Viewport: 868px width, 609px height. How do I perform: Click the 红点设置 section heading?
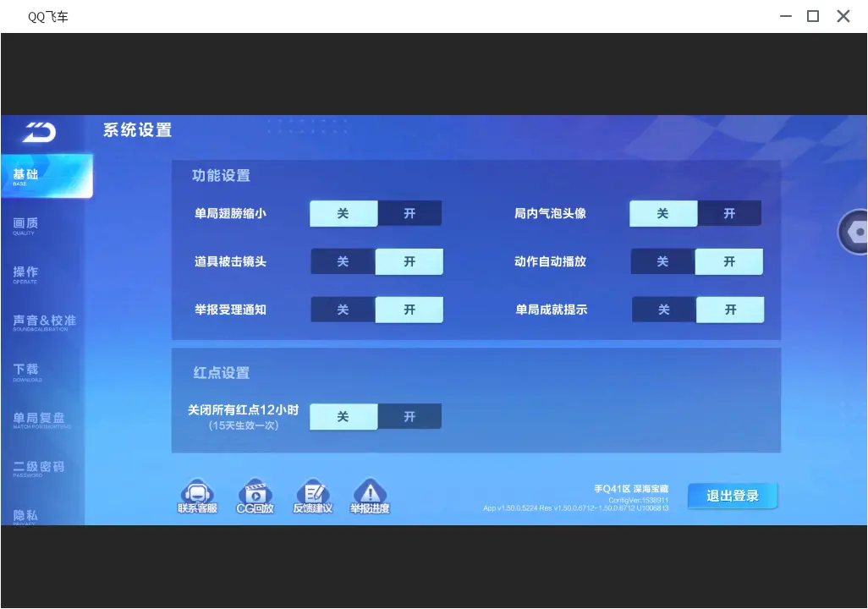coord(222,373)
